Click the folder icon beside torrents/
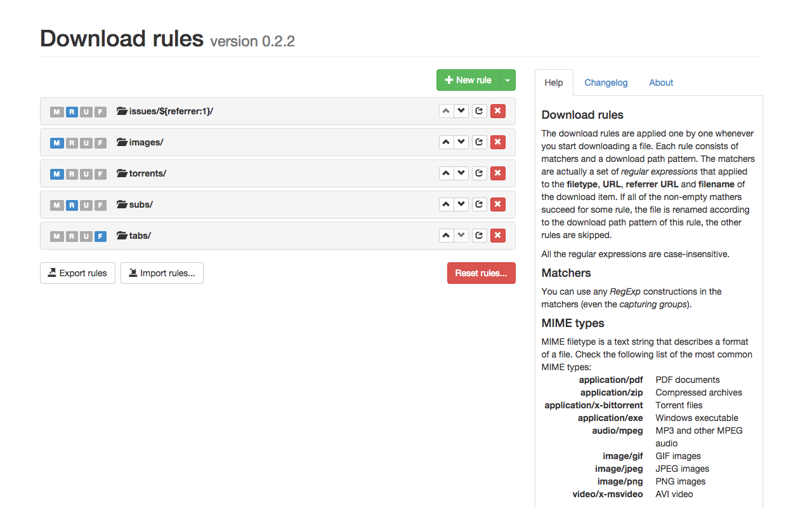This screenshot has width=812, height=508. pos(121,173)
